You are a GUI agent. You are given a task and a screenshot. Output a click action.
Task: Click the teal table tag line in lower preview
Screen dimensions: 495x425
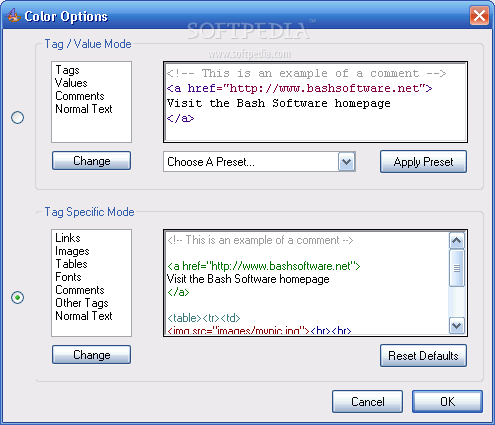[204, 318]
